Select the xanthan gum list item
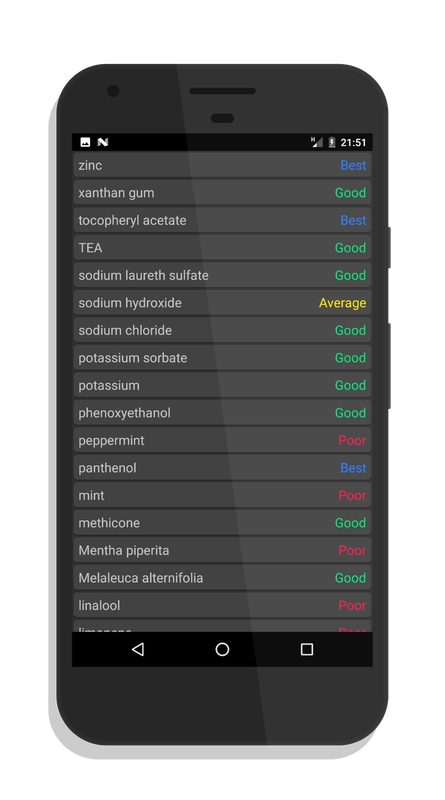Image resolution: width=445 pixels, height=800 pixels. click(x=222, y=192)
